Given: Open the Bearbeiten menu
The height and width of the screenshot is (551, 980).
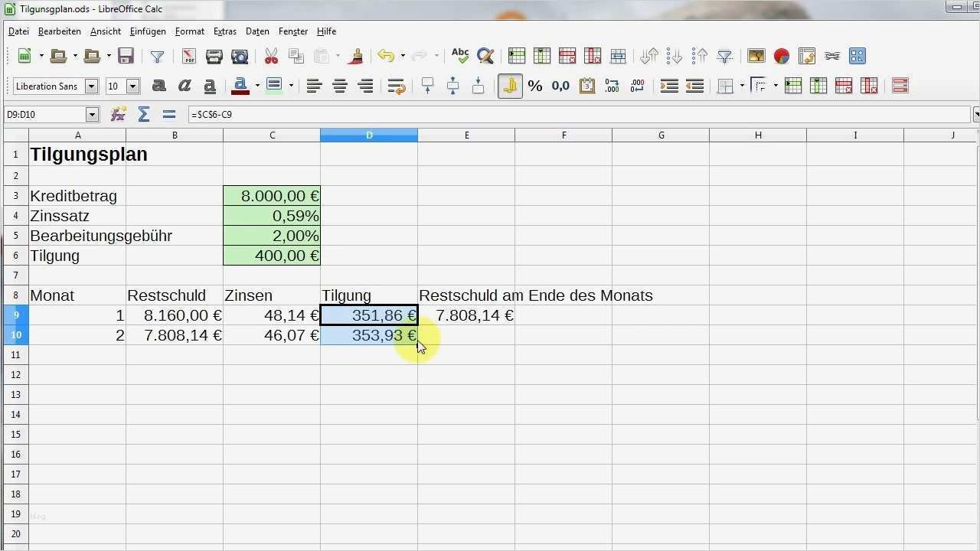Looking at the screenshot, I should [60, 31].
